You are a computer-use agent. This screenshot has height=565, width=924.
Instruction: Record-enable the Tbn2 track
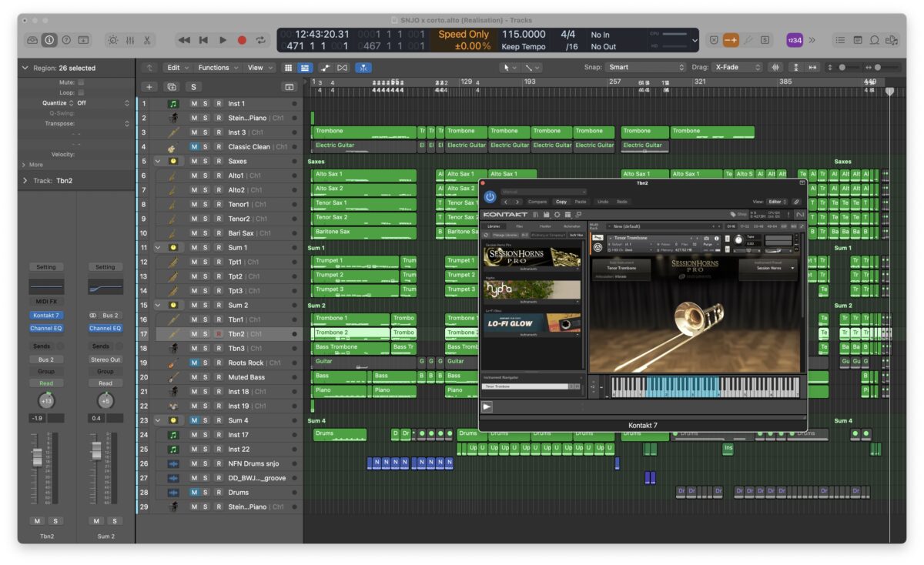(x=219, y=334)
